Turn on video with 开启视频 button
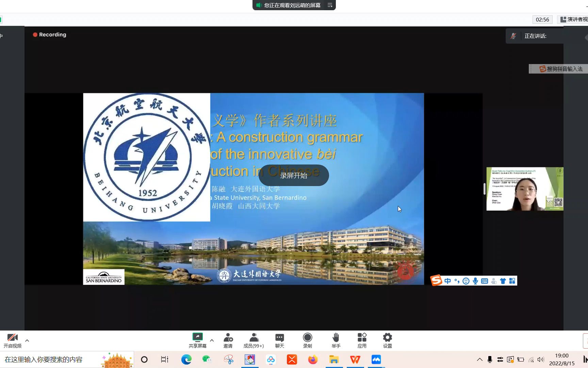 (x=13, y=340)
